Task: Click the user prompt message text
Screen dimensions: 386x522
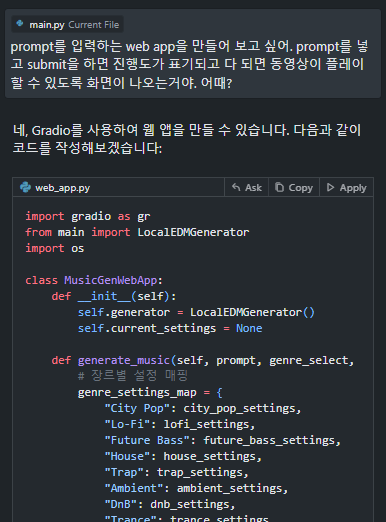Action: click(x=189, y=65)
